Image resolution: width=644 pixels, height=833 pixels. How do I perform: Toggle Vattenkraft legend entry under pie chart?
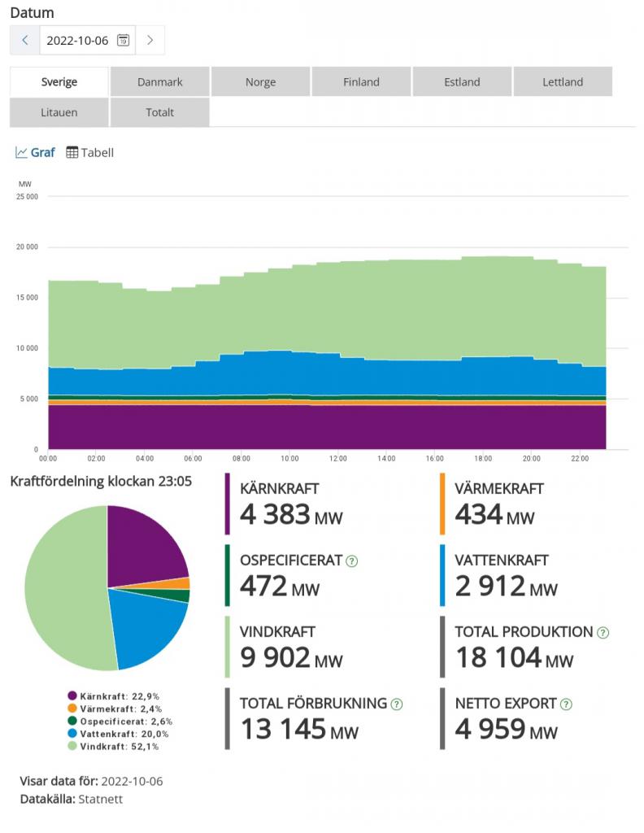(118, 735)
